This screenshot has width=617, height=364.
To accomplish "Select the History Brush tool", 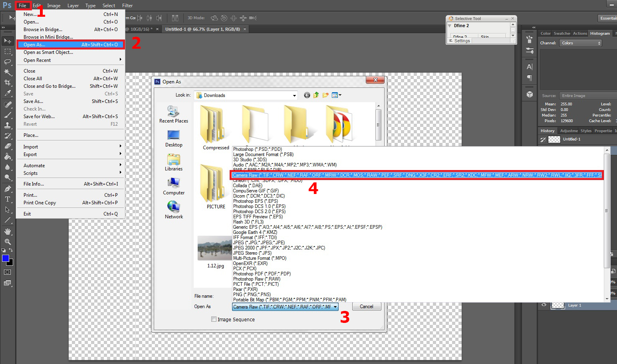I will coord(8,136).
